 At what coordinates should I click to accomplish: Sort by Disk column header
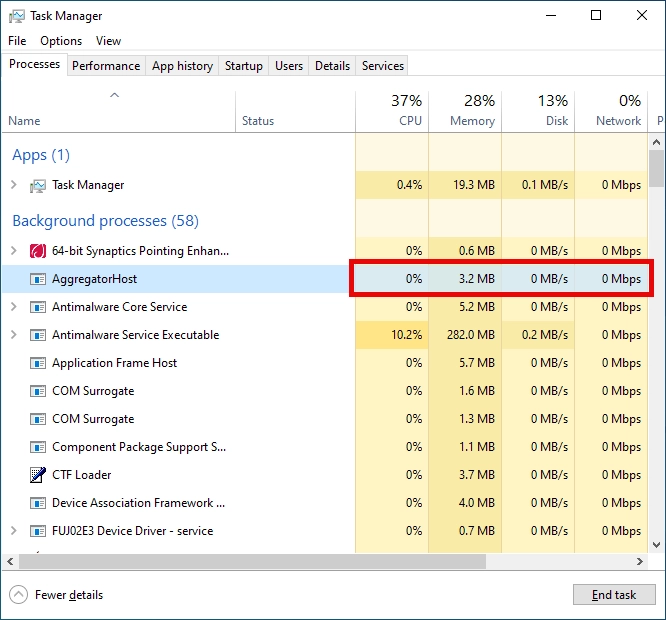(538, 111)
